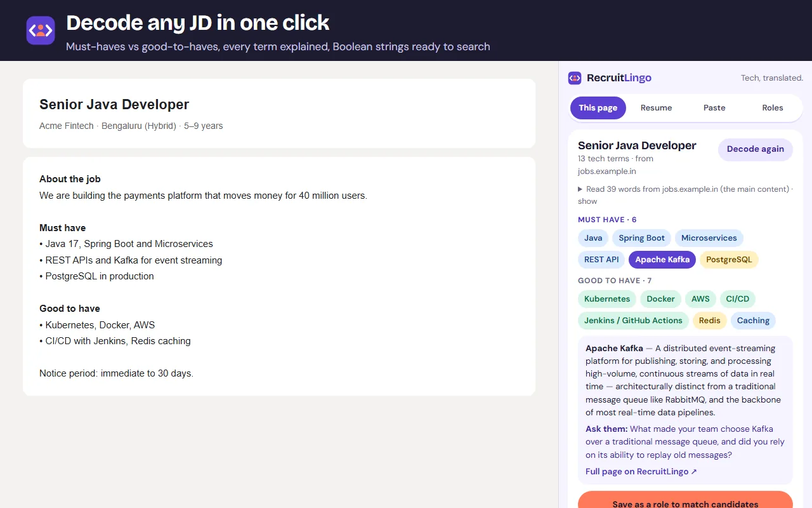
Task: Open the Paste tab
Action: (x=714, y=108)
